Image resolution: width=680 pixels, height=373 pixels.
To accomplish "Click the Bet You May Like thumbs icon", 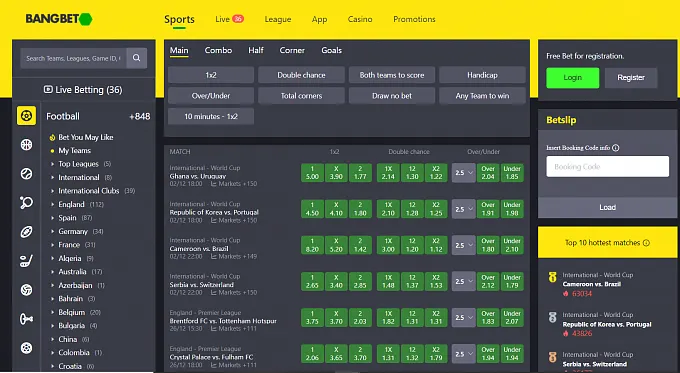I will coord(52,137).
